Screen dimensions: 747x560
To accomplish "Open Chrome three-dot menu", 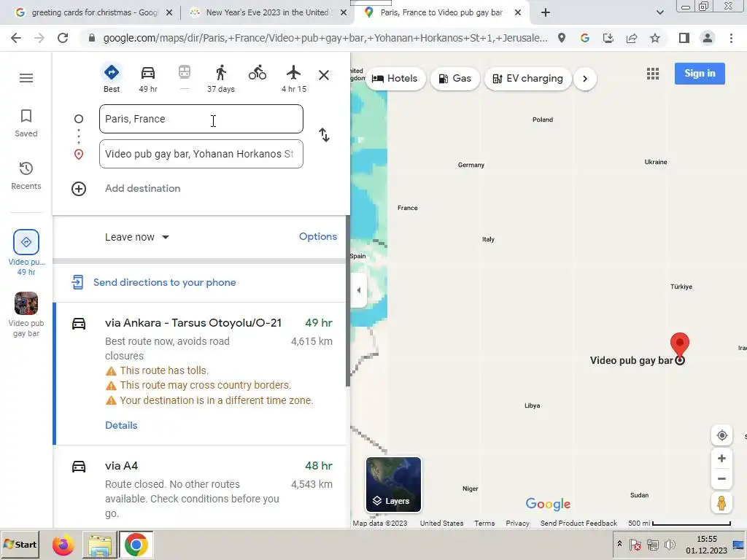I will click(731, 38).
